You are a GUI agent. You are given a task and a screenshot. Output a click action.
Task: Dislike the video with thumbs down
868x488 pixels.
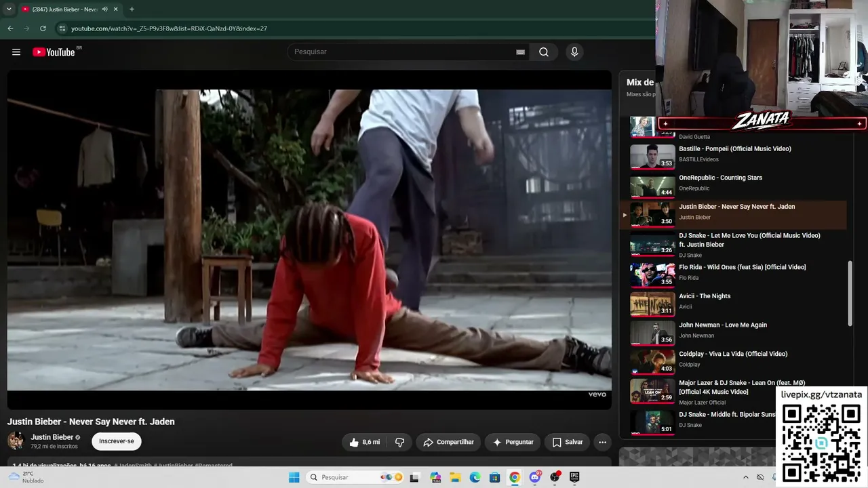click(399, 442)
